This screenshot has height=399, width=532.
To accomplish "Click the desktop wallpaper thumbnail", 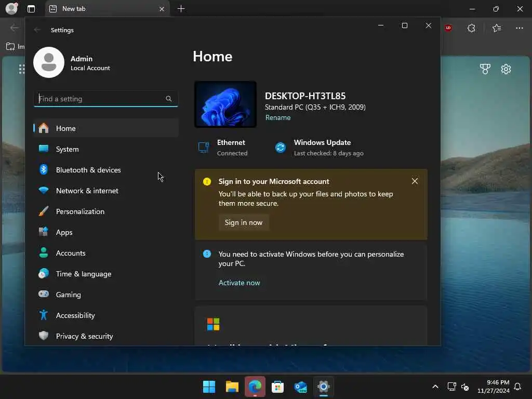I will tap(225, 104).
